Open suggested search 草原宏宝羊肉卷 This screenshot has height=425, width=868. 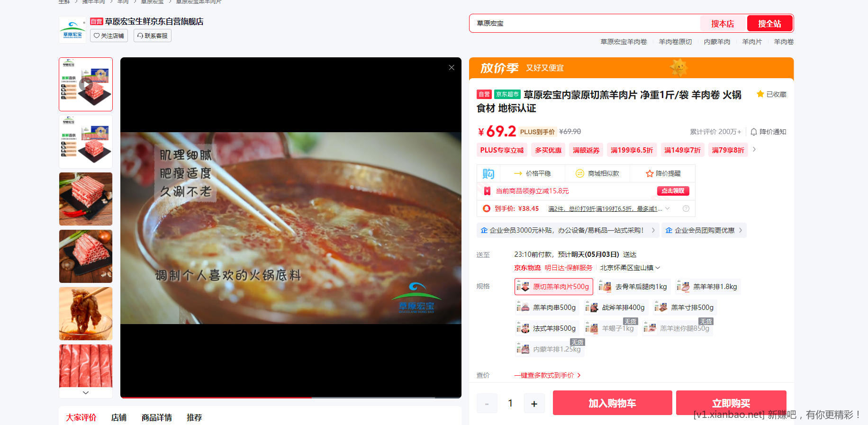[624, 42]
